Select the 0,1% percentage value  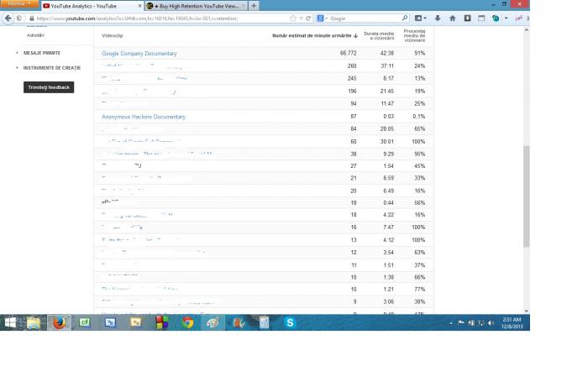click(x=419, y=117)
